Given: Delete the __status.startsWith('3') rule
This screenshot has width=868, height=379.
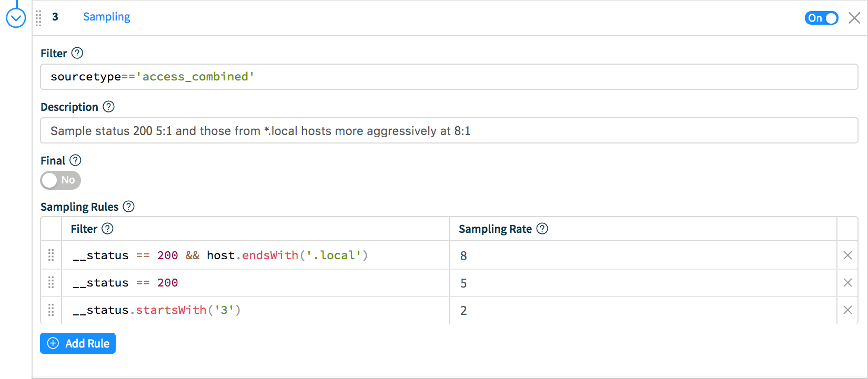Looking at the screenshot, I should [847, 310].
